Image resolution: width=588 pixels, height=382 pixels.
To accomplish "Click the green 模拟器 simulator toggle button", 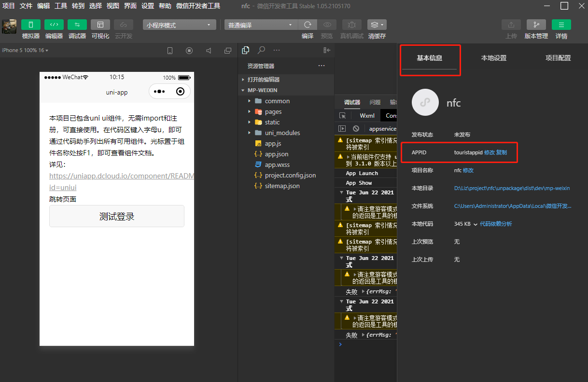I will pos(31,25).
